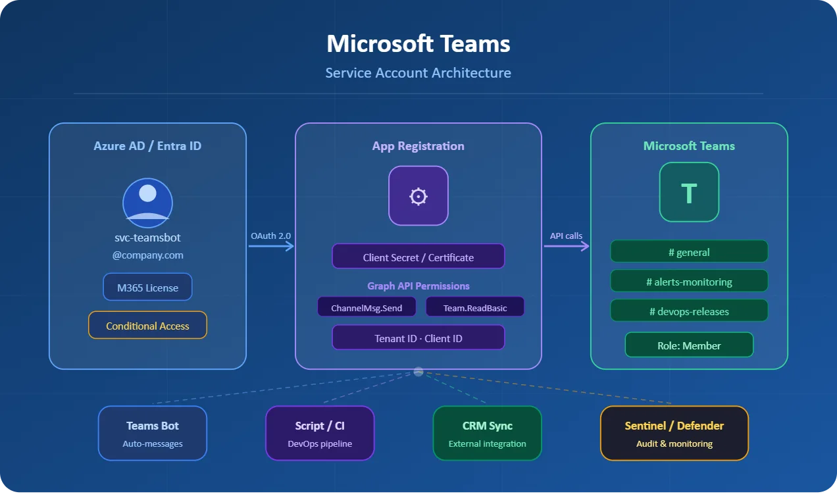Click the Role: Member pill
837x504 pixels.
689,345
